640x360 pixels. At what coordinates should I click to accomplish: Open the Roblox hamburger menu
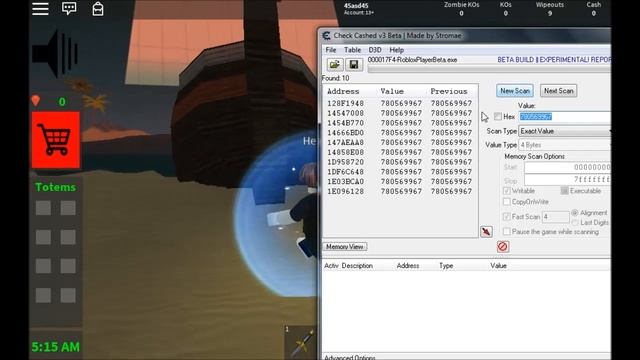tap(40, 9)
